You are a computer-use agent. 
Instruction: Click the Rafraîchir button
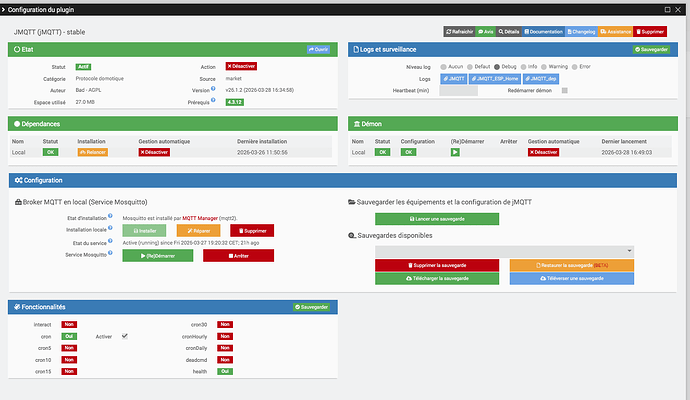point(459,32)
